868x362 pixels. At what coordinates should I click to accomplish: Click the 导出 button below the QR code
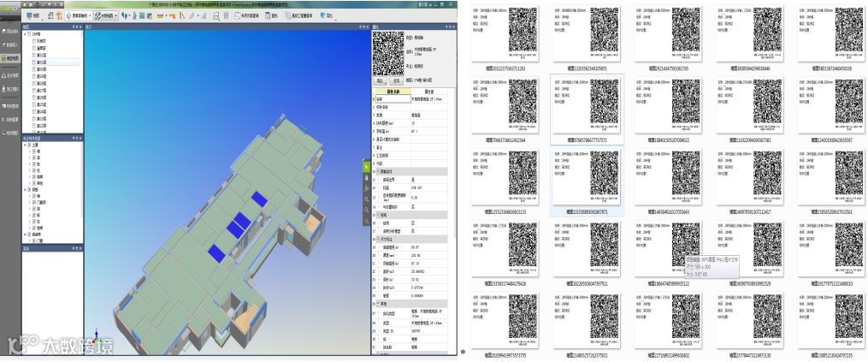(x=381, y=81)
